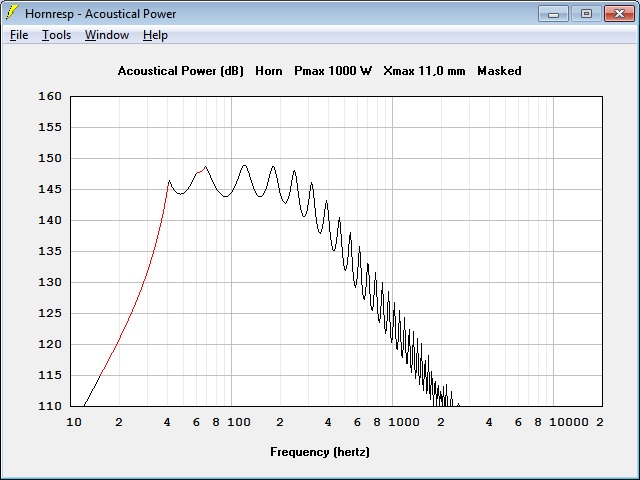Click the 'Pmax 1000 W' label
Screen dimensions: 640x480
[x=333, y=71]
